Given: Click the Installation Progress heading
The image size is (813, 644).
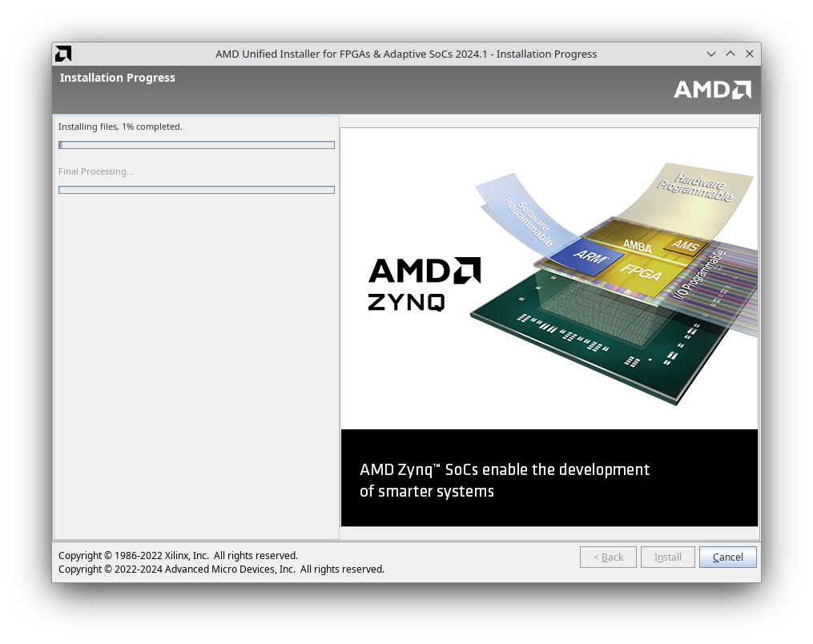Looking at the screenshot, I should pyautogui.click(x=118, y=77).
